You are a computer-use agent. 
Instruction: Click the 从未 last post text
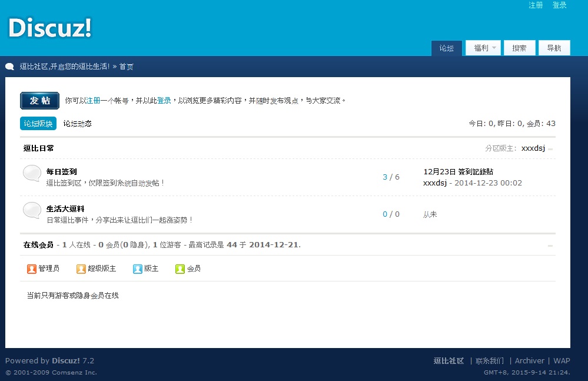pyautogui.click(x=430, y=214)
